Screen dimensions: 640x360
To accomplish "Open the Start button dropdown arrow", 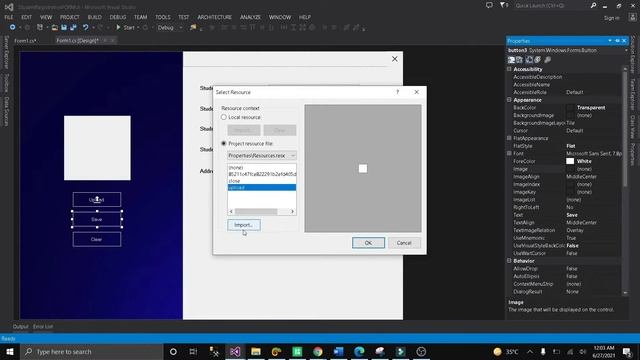I will click(x=138, y=27).
